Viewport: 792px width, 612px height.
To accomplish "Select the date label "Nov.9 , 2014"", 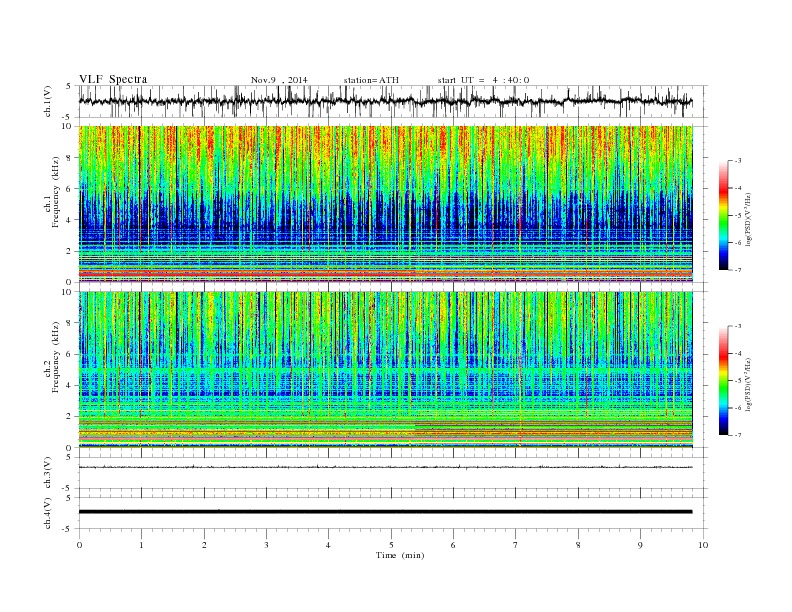I will (x=279, y=80).
